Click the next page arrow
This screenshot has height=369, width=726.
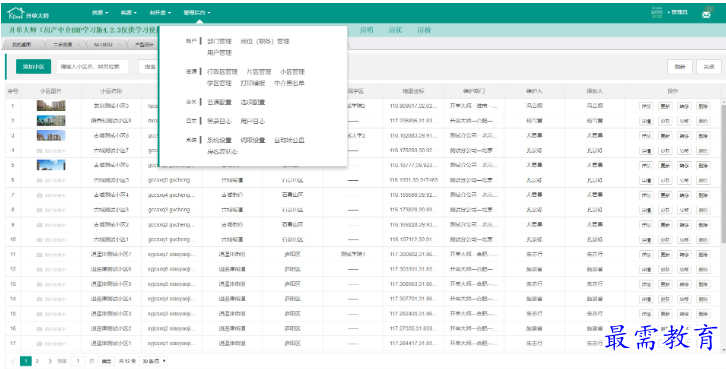[x=50, y=361]
